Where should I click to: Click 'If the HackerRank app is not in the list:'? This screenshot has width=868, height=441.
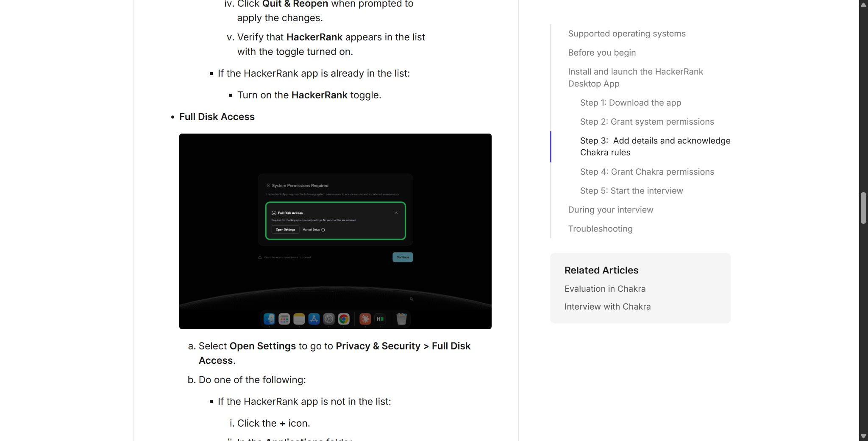pos(304,402)
